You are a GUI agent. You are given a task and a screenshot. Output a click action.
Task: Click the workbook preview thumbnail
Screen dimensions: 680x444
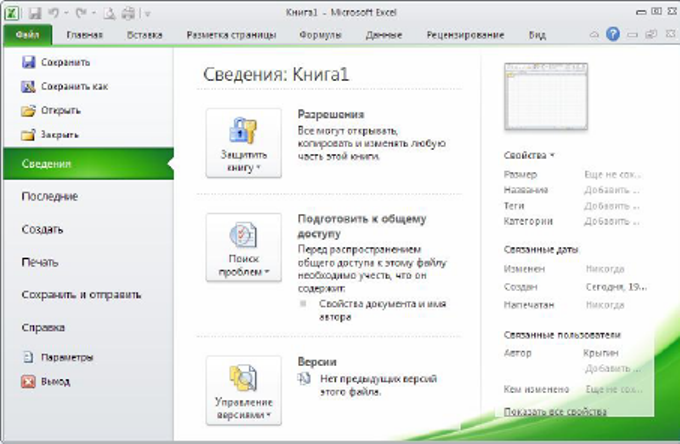[546, 96]
